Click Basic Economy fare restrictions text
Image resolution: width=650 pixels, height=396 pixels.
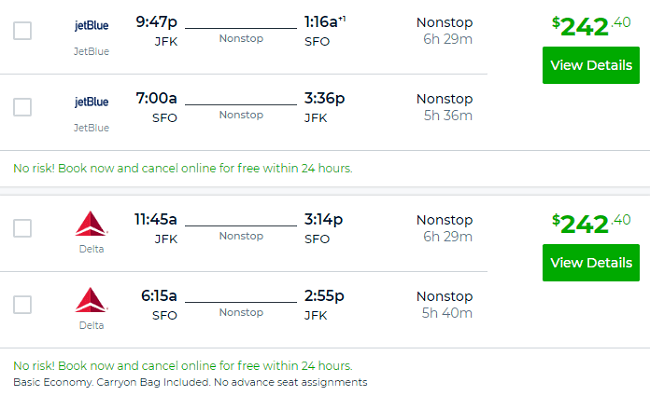[190, 382]
